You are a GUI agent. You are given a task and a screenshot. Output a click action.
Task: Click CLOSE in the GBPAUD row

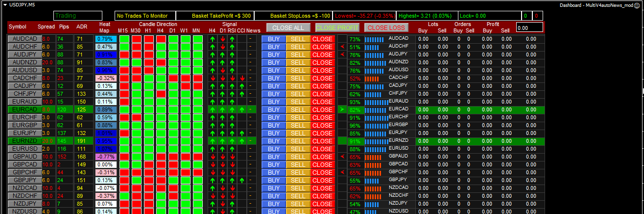click(x=322, y=157)
